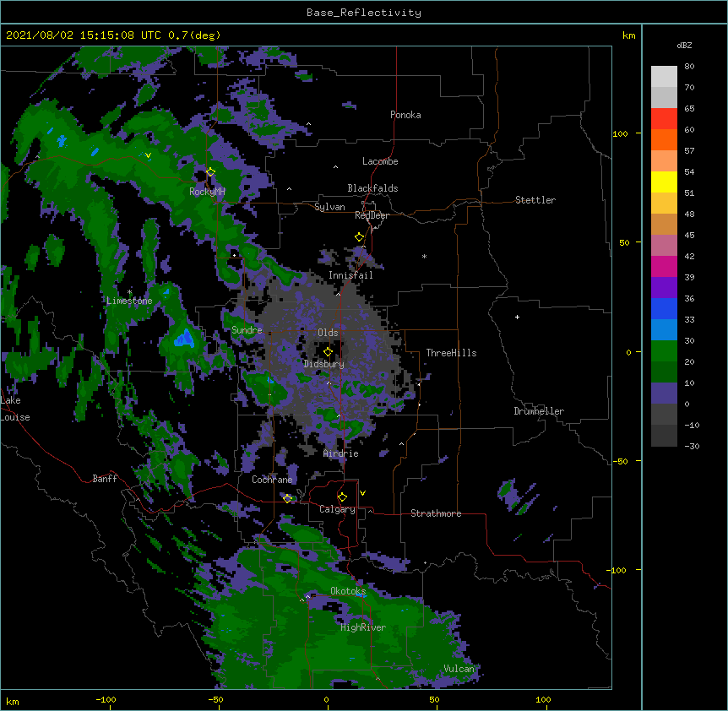Click the Drumheller city label
The width and height of the screenshot is (728, 711).
point(539,411)
